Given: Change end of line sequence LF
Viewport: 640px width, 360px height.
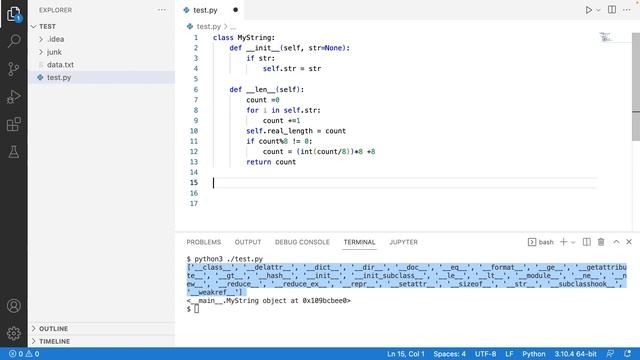Looking at the screenshot, I should tap(509, 354).
